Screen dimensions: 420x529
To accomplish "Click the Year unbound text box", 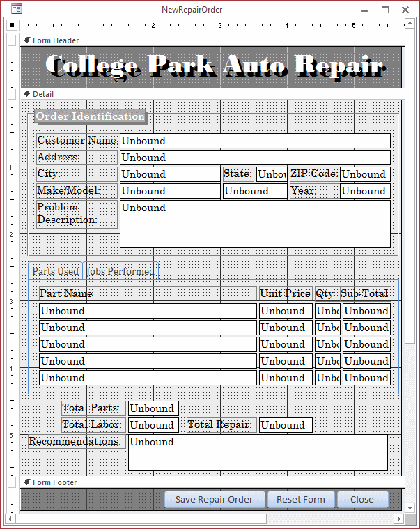I will (366, 191).
